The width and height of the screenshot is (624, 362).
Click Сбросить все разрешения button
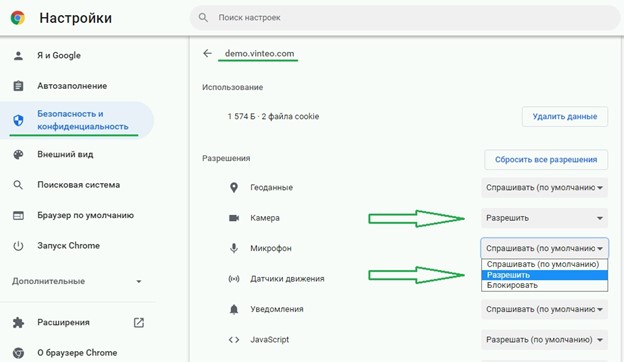(546, 160)
